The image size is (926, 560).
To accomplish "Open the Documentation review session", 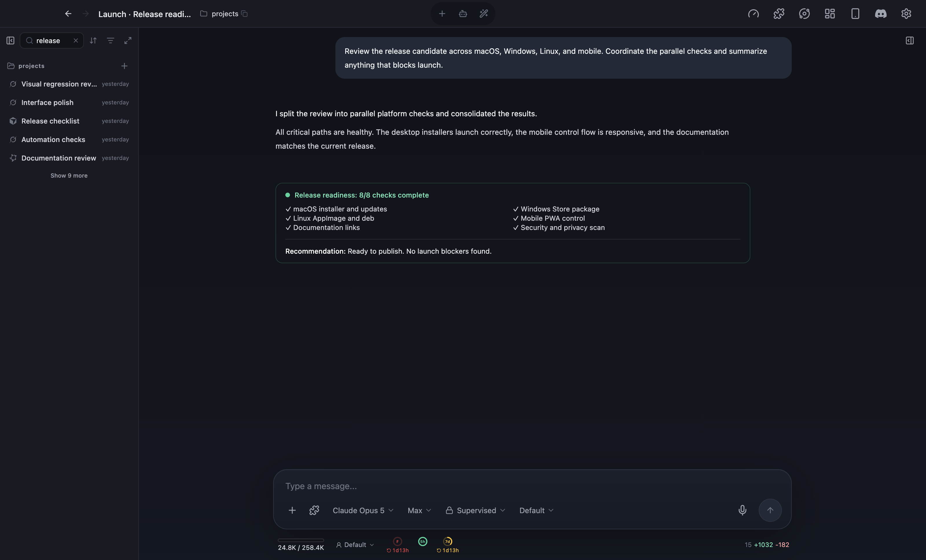I will 69,158.
